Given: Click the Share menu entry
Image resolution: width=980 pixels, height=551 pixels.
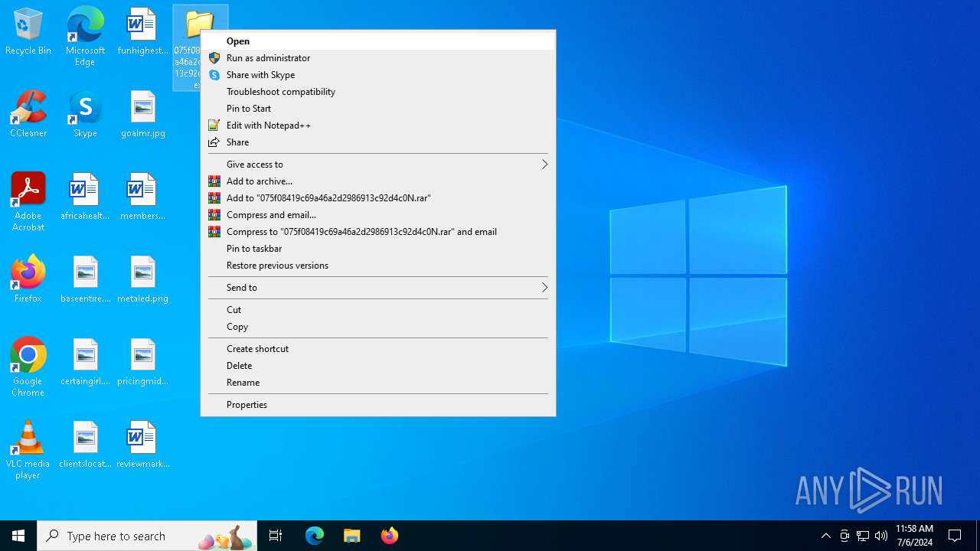Looking at the screenshot, I should 378,142.
